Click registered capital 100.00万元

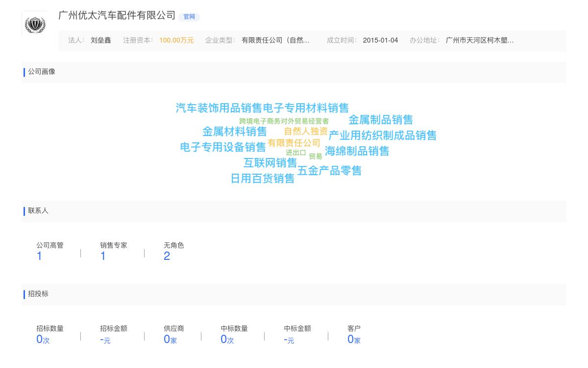coord(176,41)
